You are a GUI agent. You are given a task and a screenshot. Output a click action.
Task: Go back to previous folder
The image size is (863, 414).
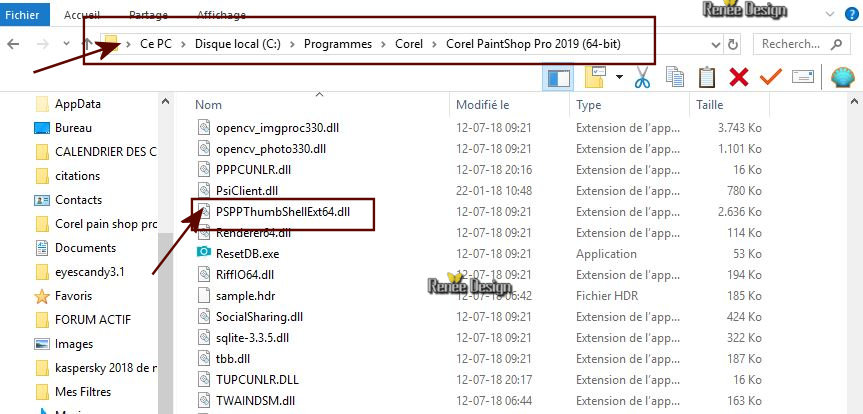click(13, 43)
